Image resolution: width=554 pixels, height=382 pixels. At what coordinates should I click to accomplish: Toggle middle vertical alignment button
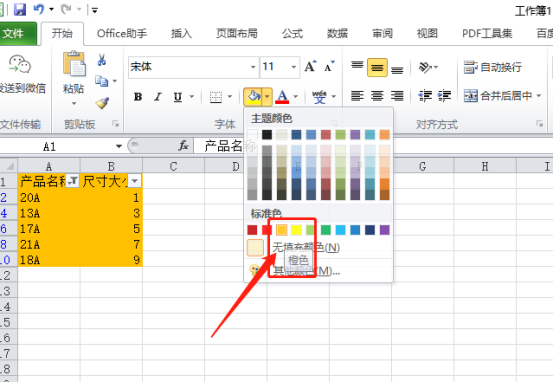[377, 67]
